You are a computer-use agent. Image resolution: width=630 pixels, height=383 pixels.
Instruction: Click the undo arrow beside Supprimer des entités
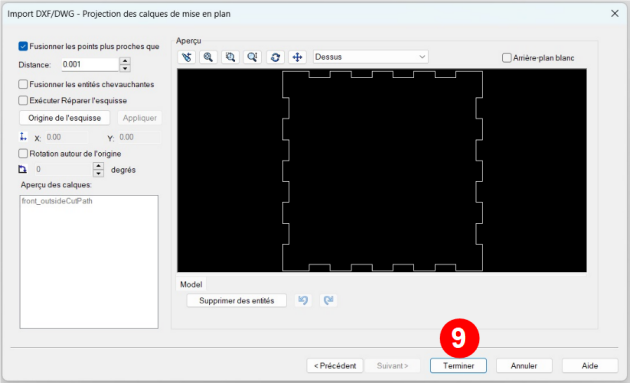coord(303,300)
